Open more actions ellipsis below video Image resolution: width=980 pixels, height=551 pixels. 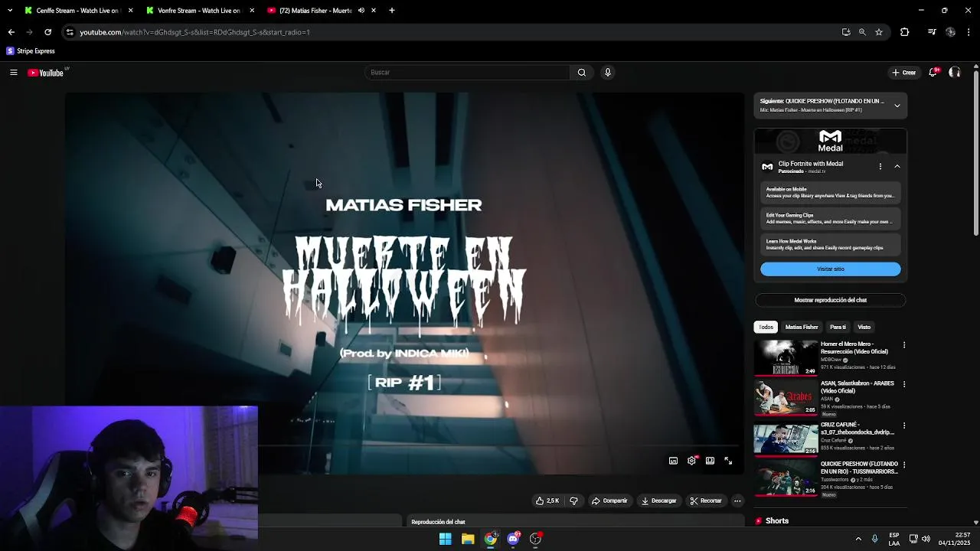[737, 500]
